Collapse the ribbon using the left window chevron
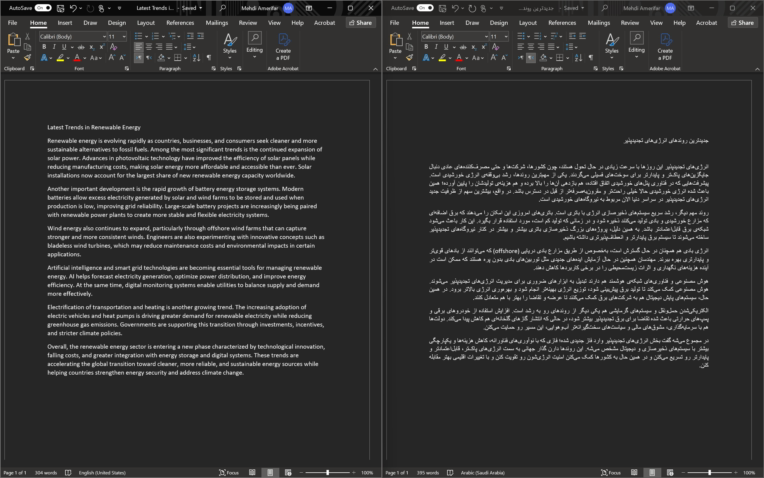This screenshot has width=764, height=478. (375, 69)
